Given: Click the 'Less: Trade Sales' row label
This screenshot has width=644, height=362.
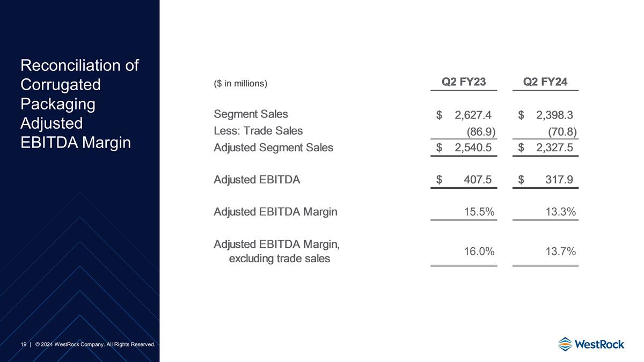Looking at the screenshot, I should [258, 131].
